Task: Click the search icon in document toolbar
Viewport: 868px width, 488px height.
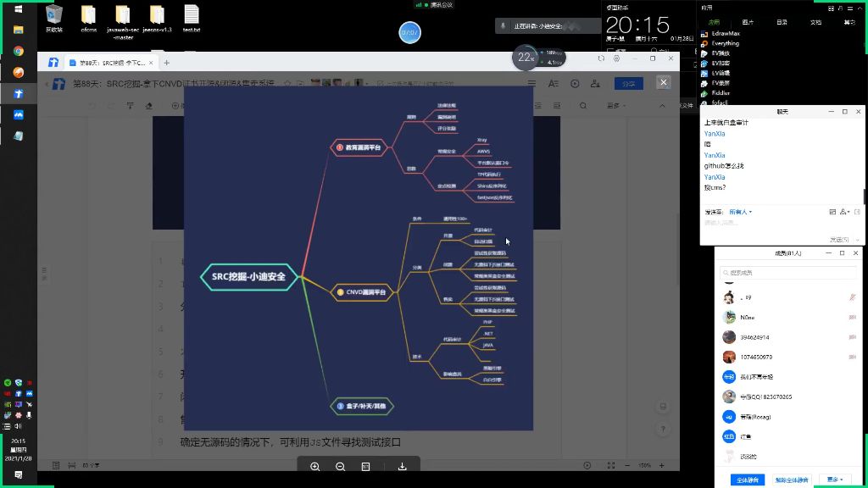Action: pyautogui.click(x=583, y=105)
